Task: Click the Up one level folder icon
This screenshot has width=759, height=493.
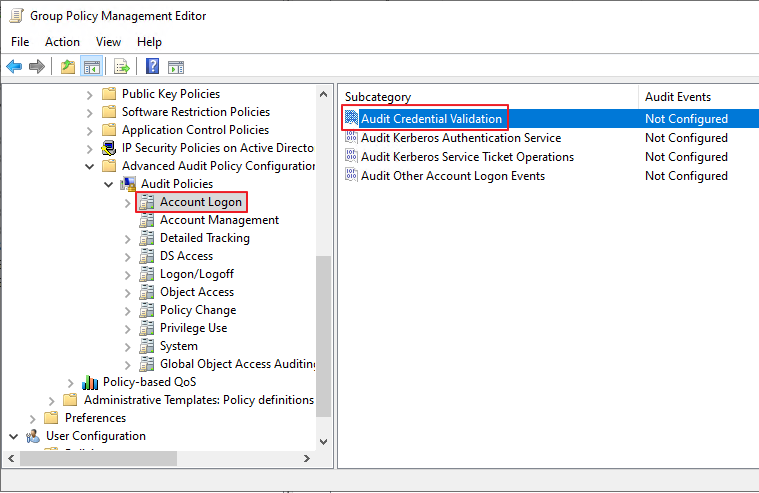Action: [68, 66]
